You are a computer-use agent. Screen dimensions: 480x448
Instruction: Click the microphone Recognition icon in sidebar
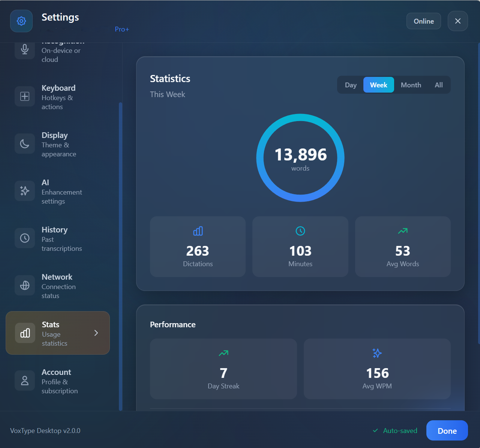(x=24, y=49)
